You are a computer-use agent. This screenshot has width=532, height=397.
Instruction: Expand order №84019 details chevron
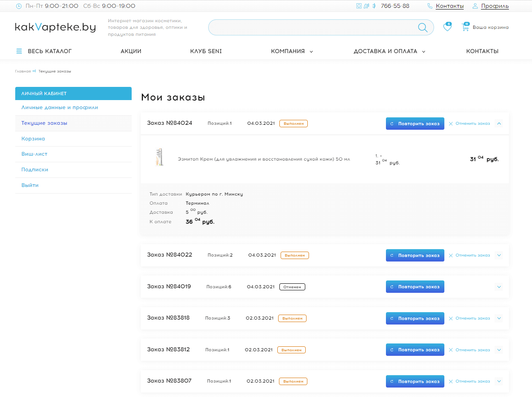[499, 287]
